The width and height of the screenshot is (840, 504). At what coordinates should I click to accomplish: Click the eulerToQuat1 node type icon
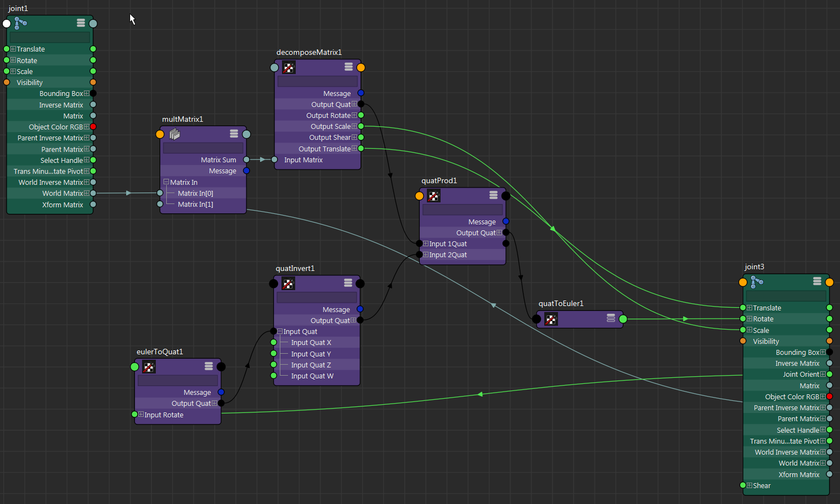(149, 366)
